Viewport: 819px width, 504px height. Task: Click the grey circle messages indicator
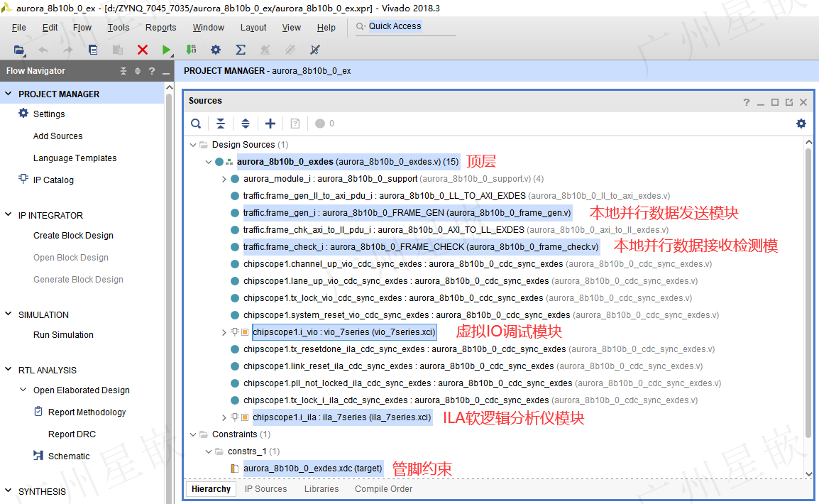pos(320,124)
